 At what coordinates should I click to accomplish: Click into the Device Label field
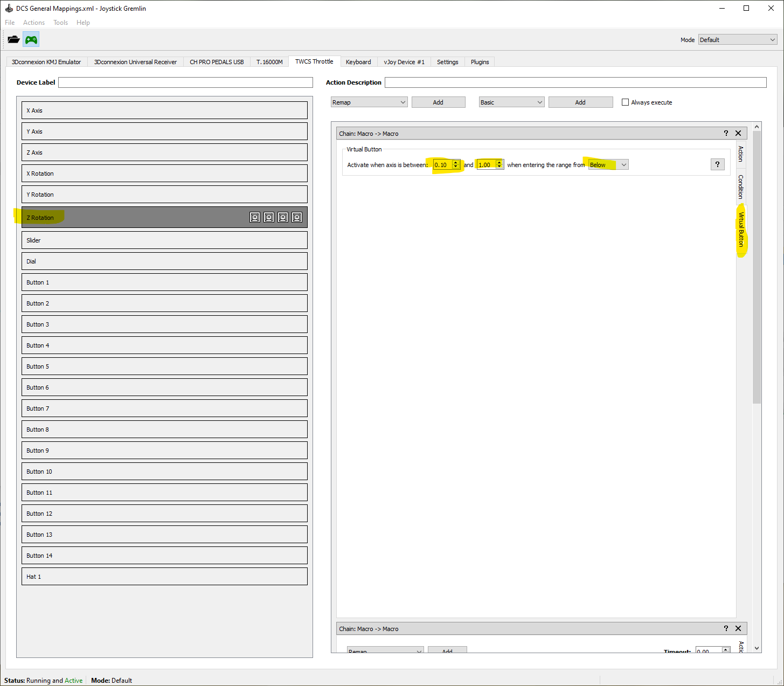pyautogui.click(x=185, y=82)
